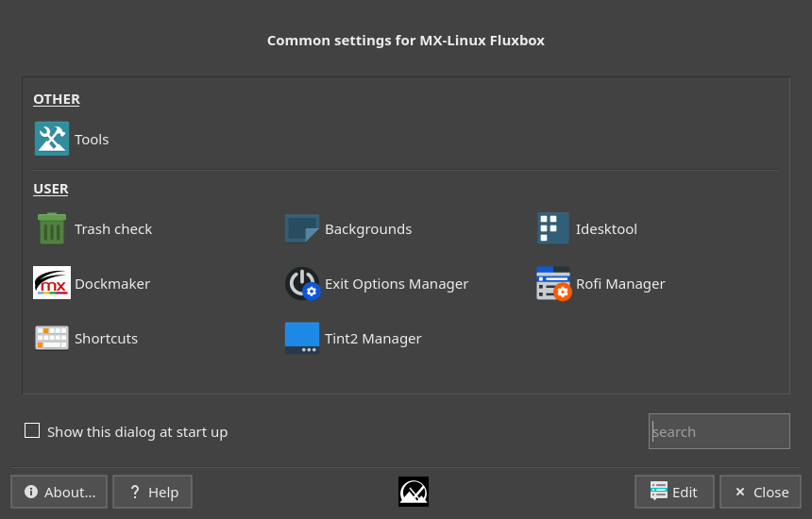Enable Show this dialog at start up
812x519 pixels.
click(32, 430)
